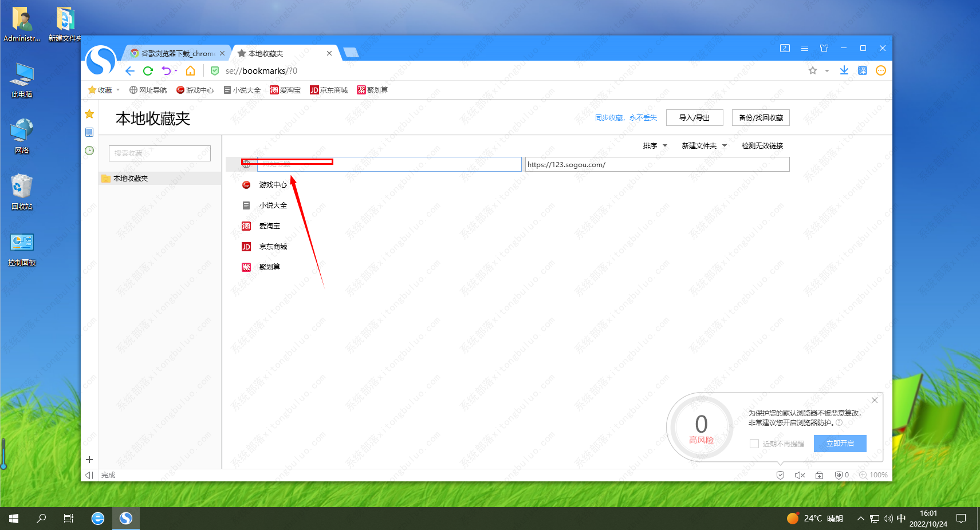Toggle the sidebar collapse icon at bottom left
This screenshot has width=980, height=530.
[x=89, y=475]
